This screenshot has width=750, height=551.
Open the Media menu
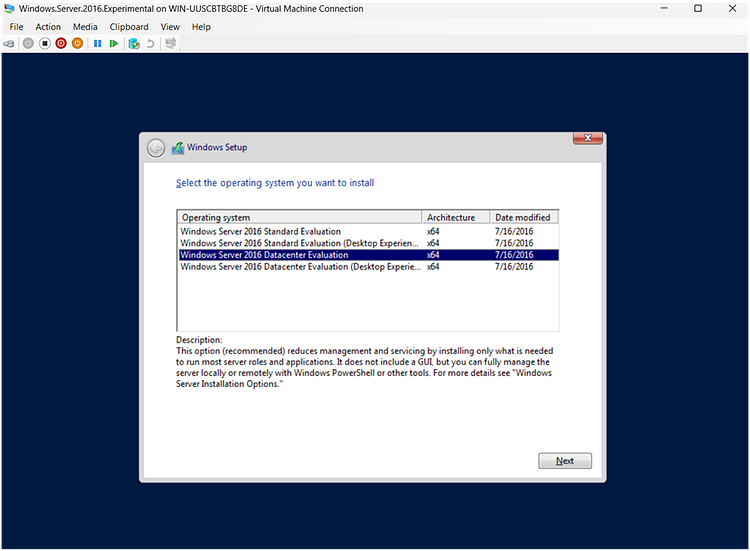coord(85,27)
